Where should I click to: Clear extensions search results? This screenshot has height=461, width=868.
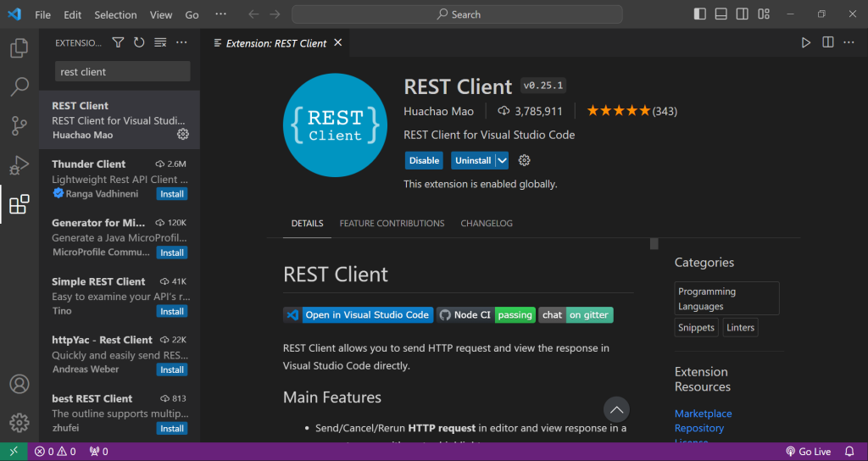click(160, 42)
